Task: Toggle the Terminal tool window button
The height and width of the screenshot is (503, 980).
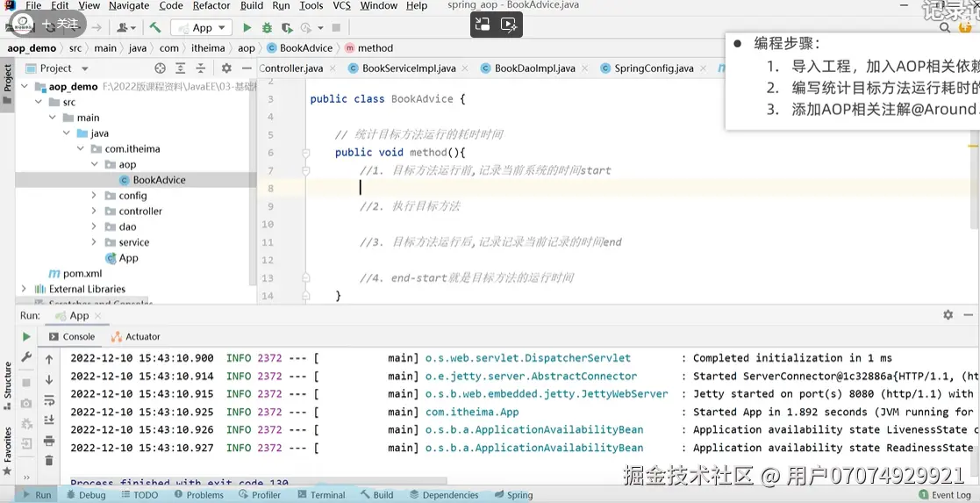Action: click(321, 495)
